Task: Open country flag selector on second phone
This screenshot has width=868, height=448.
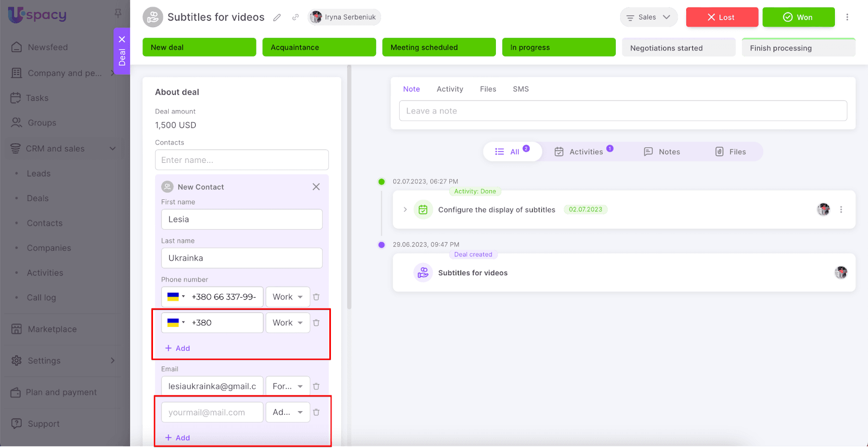Action: (176, 323)
